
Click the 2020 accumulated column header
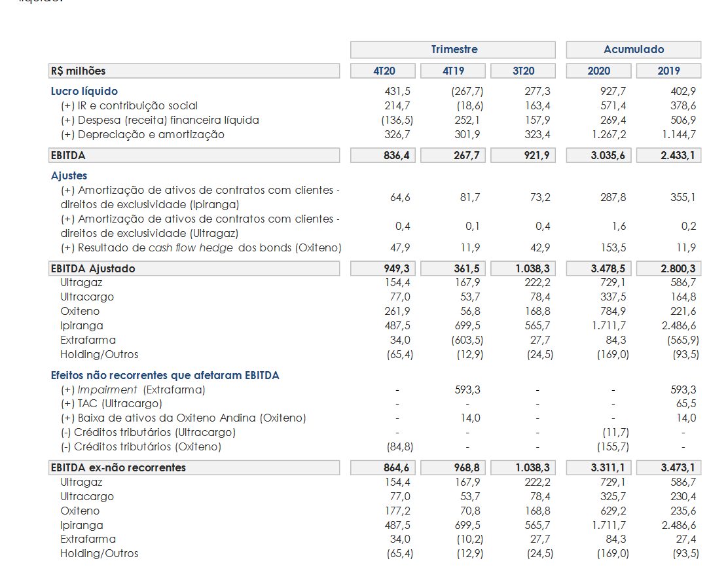click(598, 71)
